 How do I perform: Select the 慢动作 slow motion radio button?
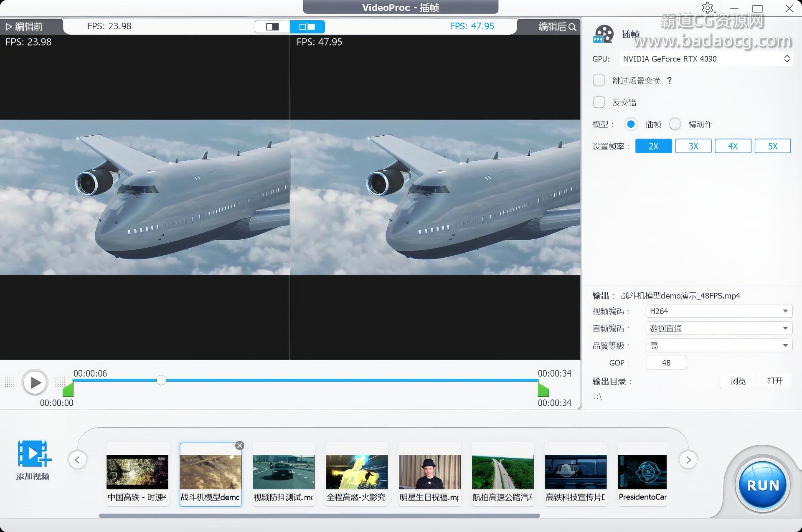click(675, 124)
